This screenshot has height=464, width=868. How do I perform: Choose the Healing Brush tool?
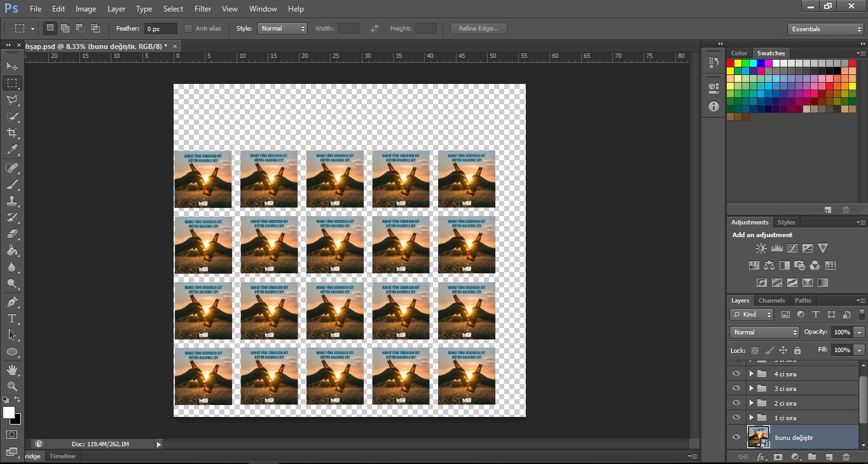[12, 168]
